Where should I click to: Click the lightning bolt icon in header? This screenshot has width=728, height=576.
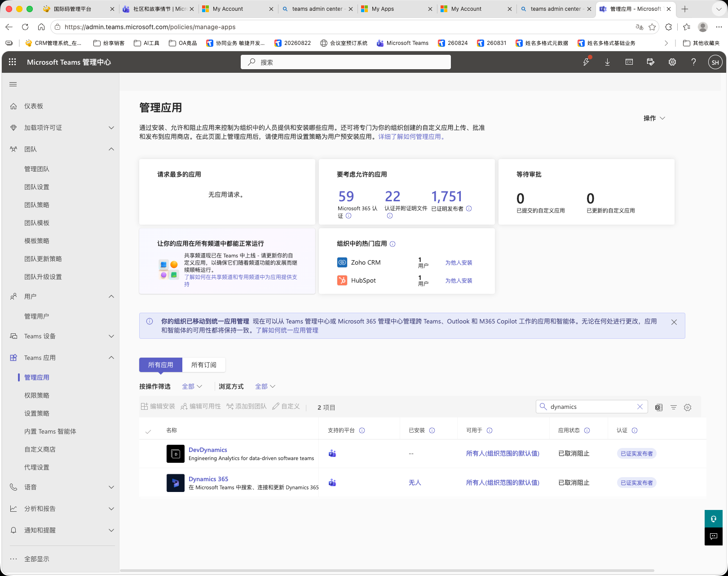pyautogui.click(x=586, y=62)
